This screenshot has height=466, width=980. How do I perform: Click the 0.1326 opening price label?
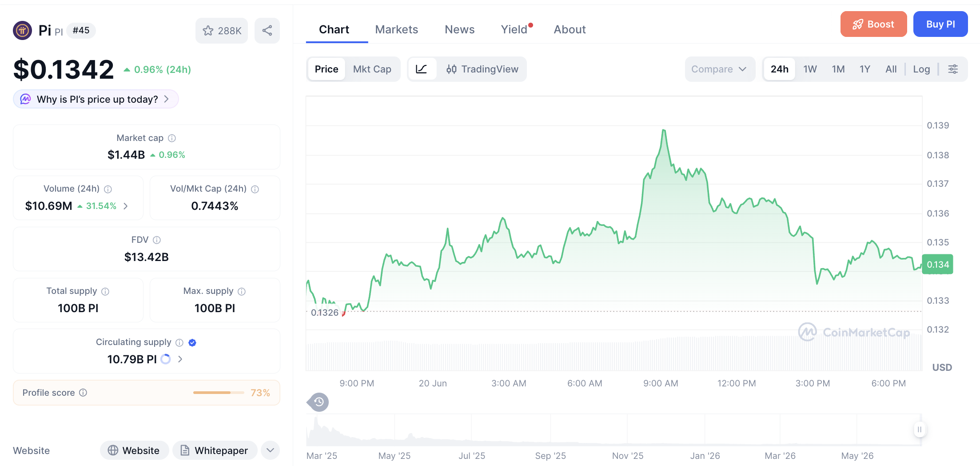tap(325, 313)
